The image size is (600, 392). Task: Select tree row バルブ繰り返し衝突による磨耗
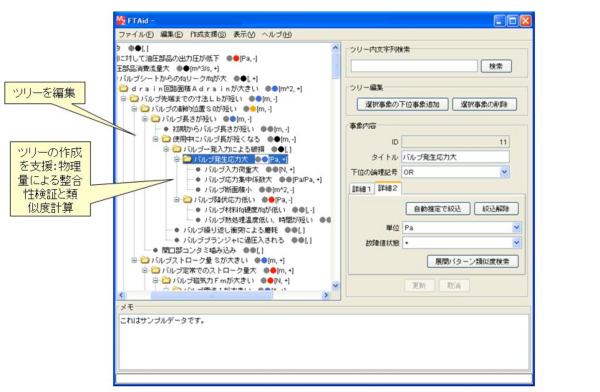[x=230, y=230]
